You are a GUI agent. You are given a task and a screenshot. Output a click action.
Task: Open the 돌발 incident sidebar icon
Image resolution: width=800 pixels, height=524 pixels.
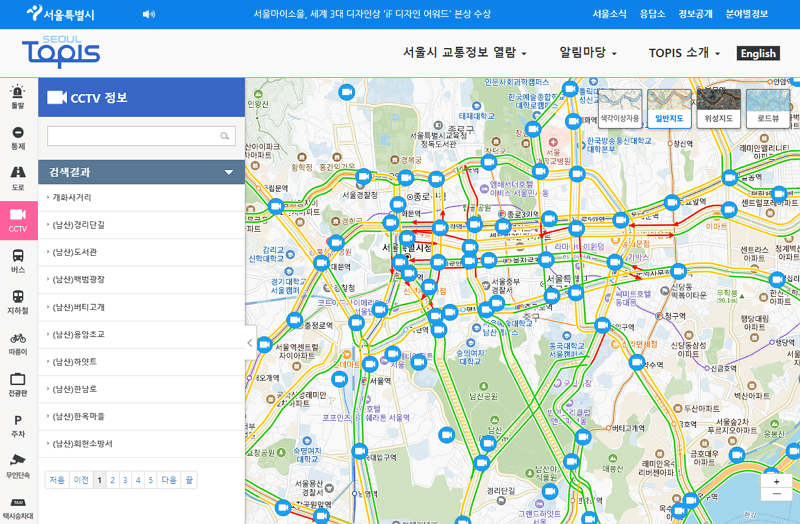pyautogui.click(x=18, y=97)
